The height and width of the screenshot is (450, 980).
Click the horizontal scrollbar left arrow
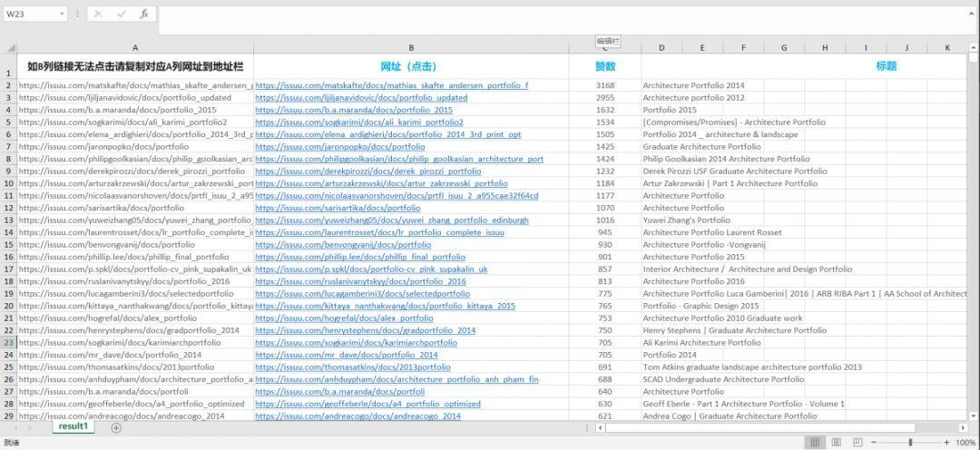click(600, 427)
